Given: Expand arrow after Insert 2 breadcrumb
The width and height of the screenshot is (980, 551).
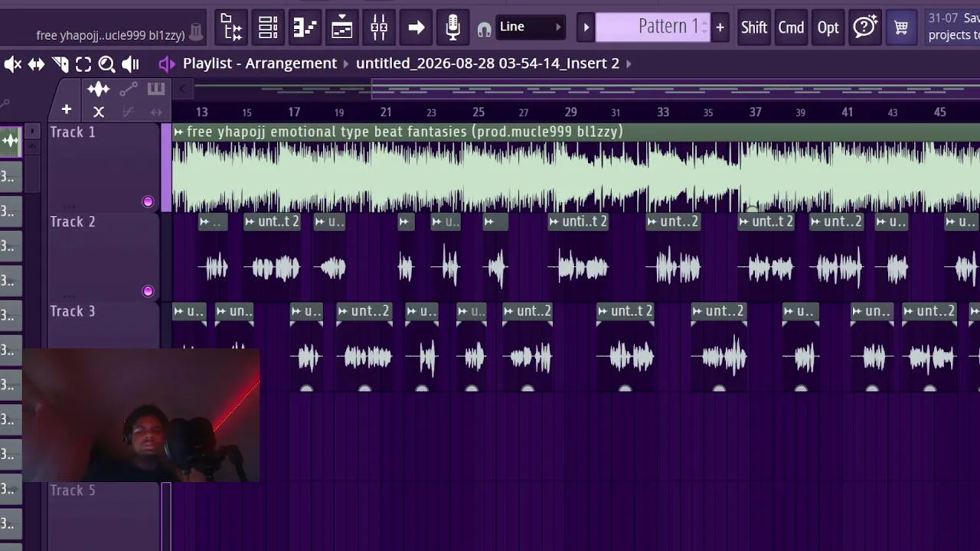Looking at the screenshot, I should point(629,64).
